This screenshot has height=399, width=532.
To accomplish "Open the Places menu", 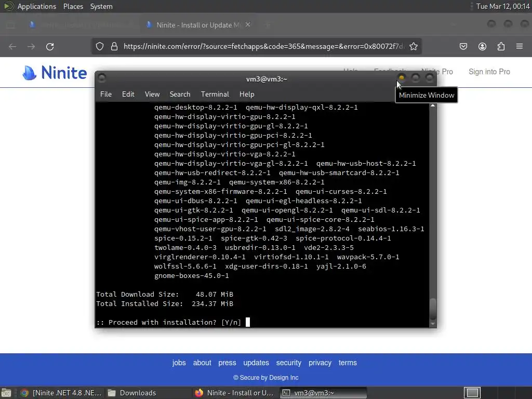I will pos(73,6).
